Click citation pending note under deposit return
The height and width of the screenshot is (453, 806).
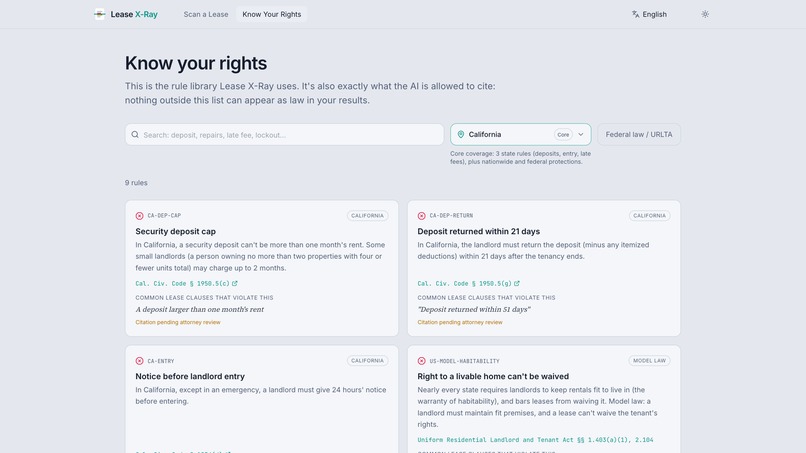tap(460, 322)
